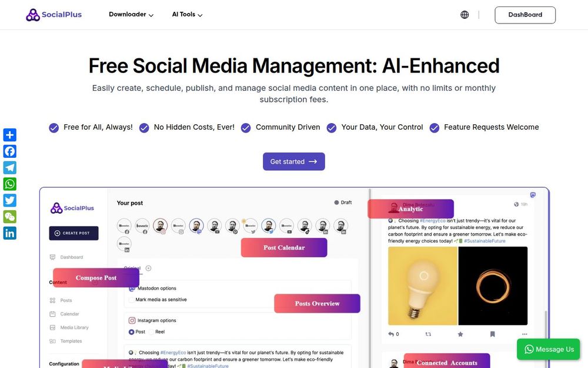Screen dimensions: 588x368
Task: Toggle the highlighted avatar with Mastodon badge
Action: coord(196,226)
